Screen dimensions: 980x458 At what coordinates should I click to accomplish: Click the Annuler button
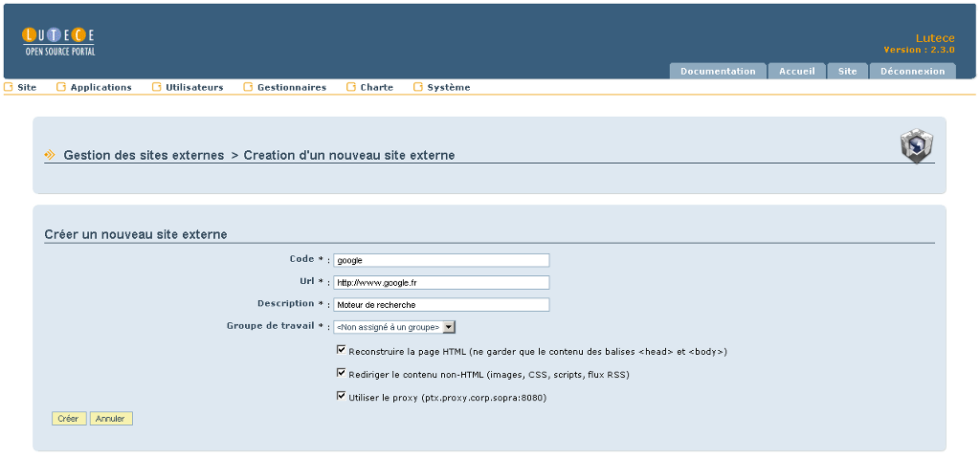(x=111, y=419)
